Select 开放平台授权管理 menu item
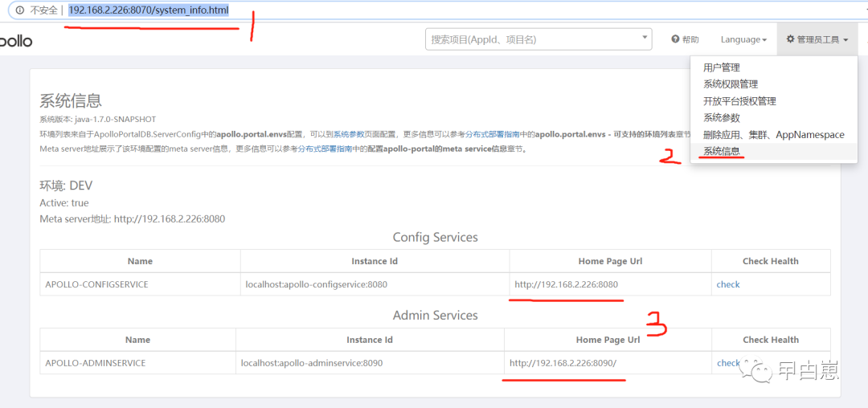This screenshot has width=868, height=408. (773, 101)
